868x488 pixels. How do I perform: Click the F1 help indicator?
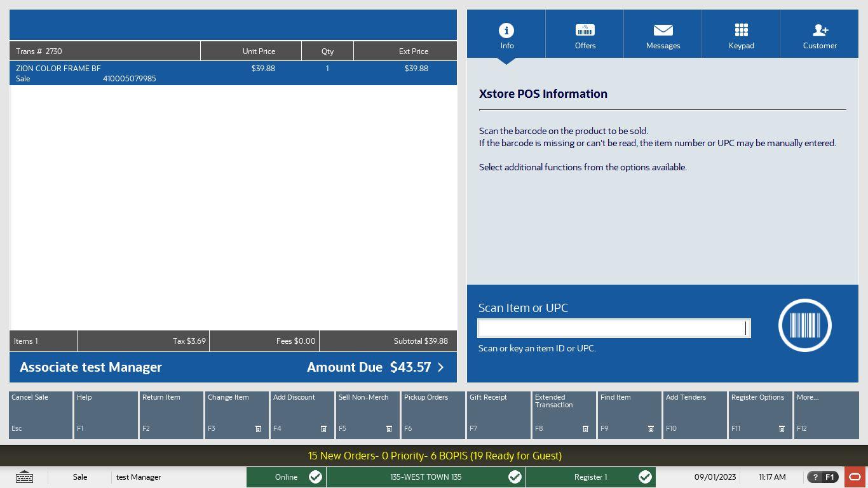coord(822,477)
